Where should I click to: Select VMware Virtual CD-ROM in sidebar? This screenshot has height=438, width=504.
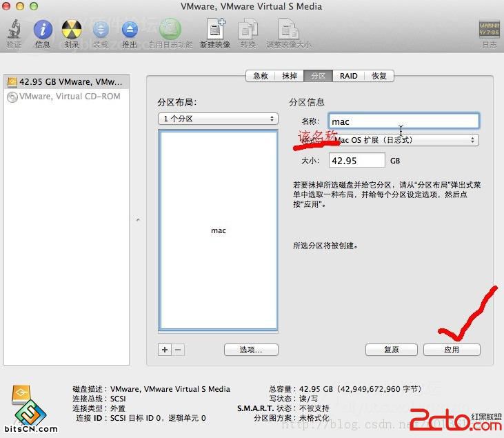point(67,97)
